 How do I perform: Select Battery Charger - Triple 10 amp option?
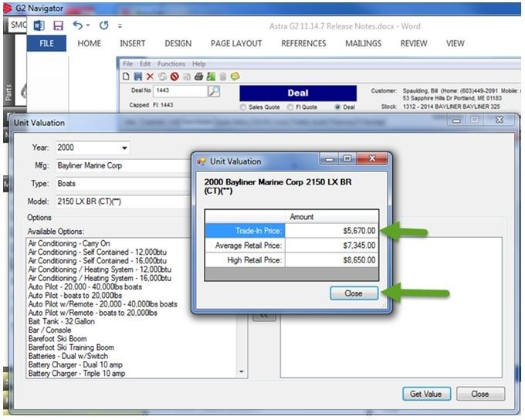(x=77, y=374)
